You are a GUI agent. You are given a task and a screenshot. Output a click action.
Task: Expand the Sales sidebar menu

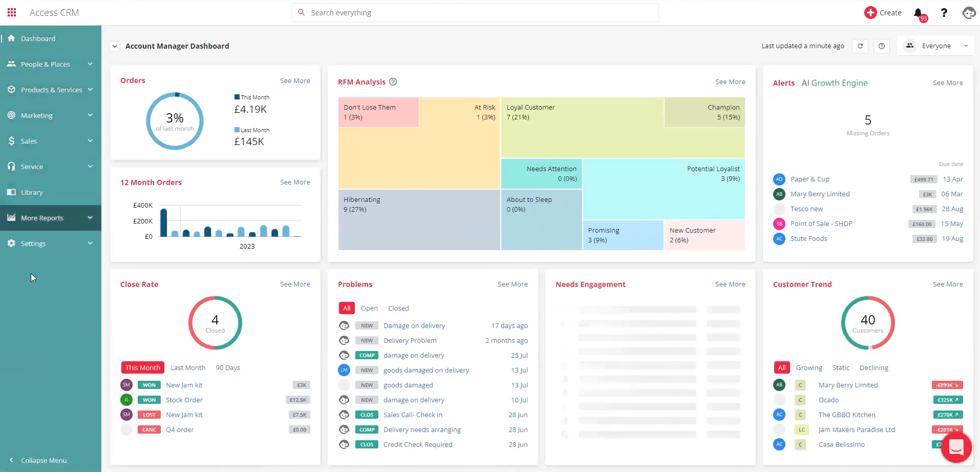[x=29, y=140]
